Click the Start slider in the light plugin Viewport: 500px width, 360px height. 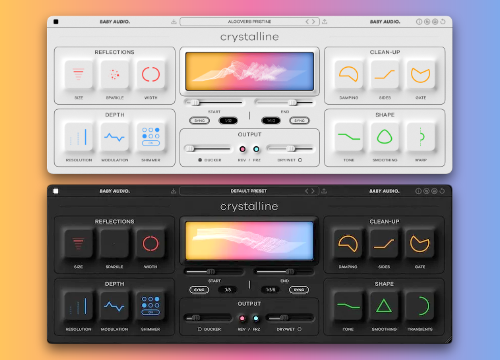(214, 102)
